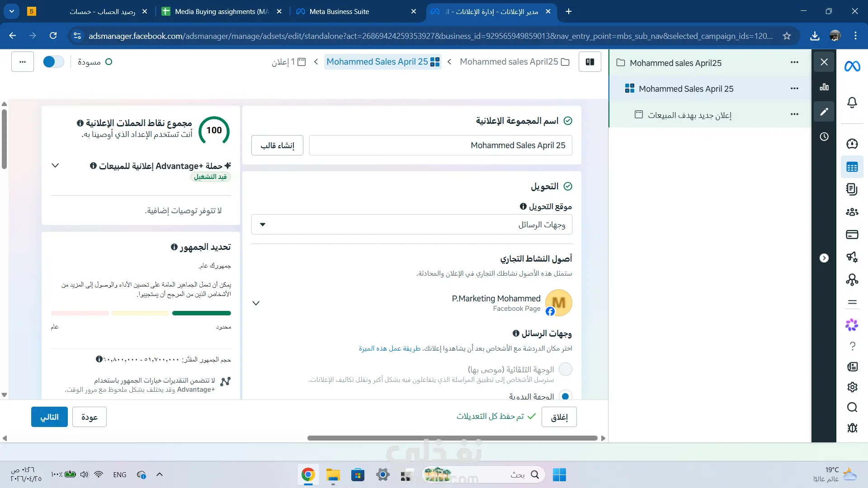Click the audience definition gauge bar

tap(141, 313)
